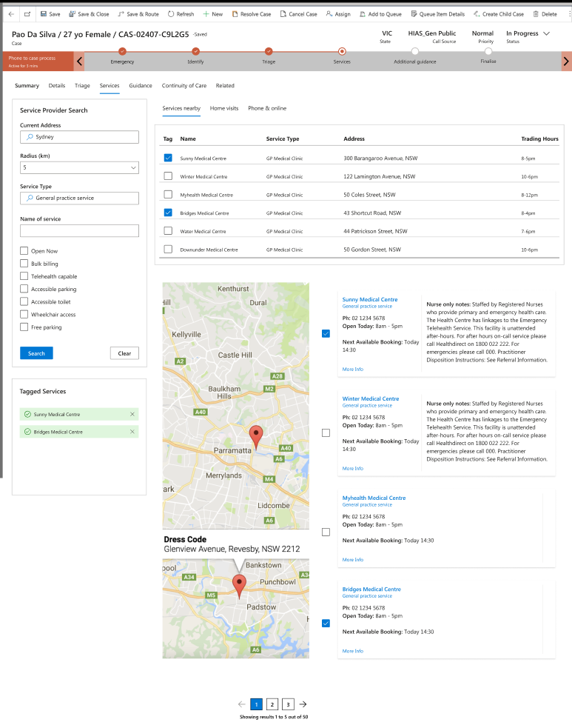572x728 pixels.
Task: Go to results page 3
Action: pos(288,704)
